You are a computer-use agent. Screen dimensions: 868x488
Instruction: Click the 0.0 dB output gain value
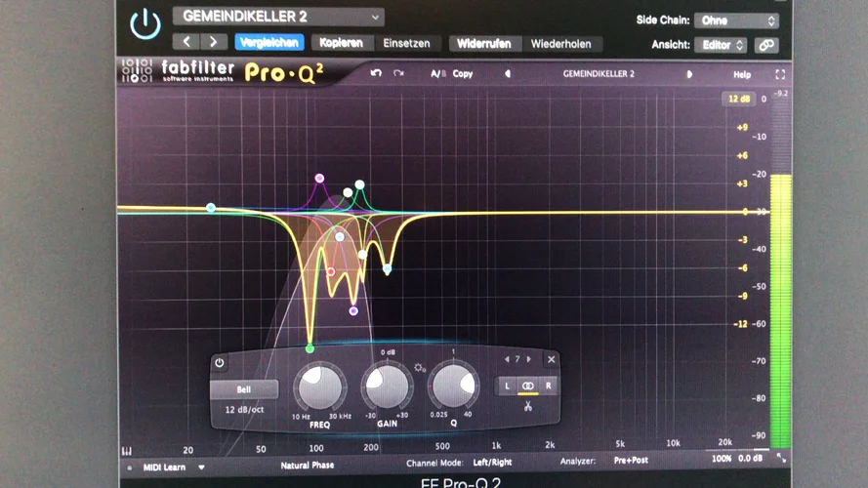coord(751,458)
